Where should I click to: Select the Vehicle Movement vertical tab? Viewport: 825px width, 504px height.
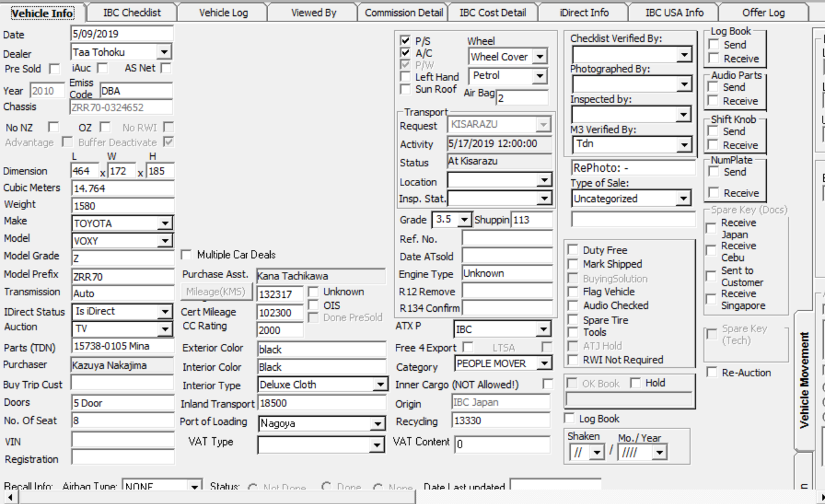(x=804, y=379)
